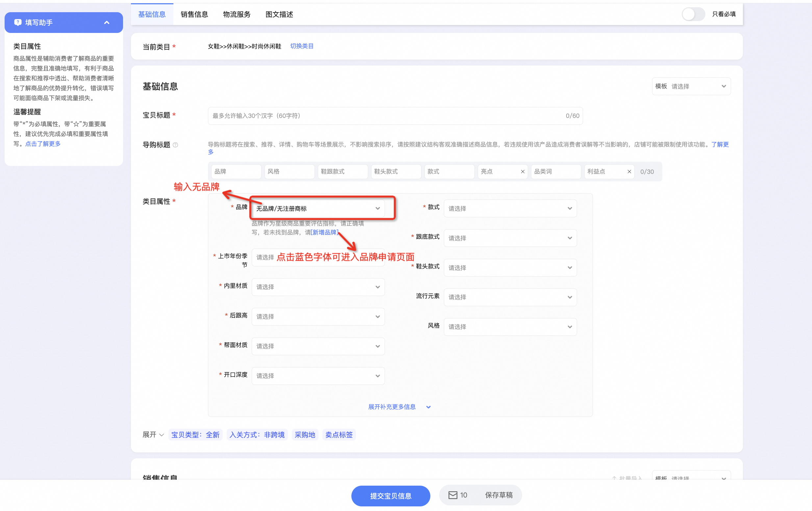
Task: Click the 宝贝标题 input field
Action: [395, 116]
